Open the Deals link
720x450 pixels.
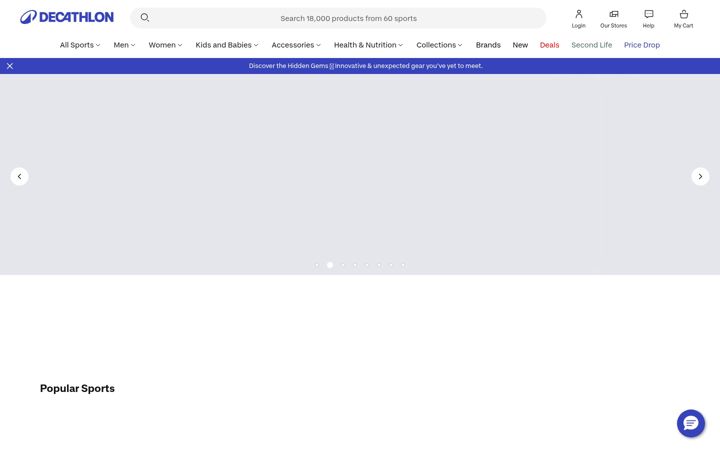click(549, 45)
